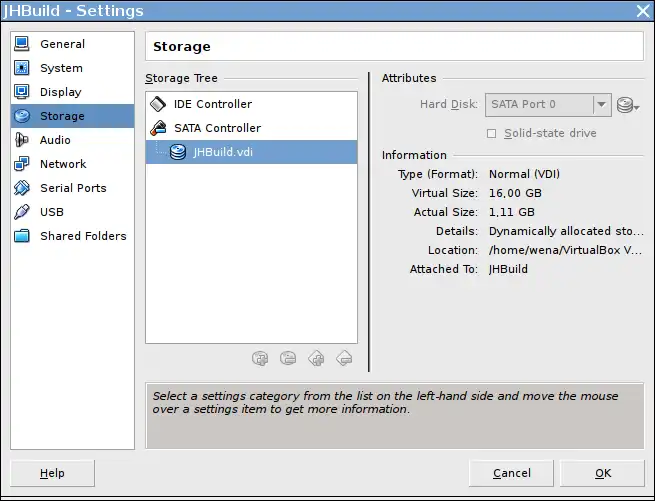Select the IDE Controller tree item

click(251, 104)
